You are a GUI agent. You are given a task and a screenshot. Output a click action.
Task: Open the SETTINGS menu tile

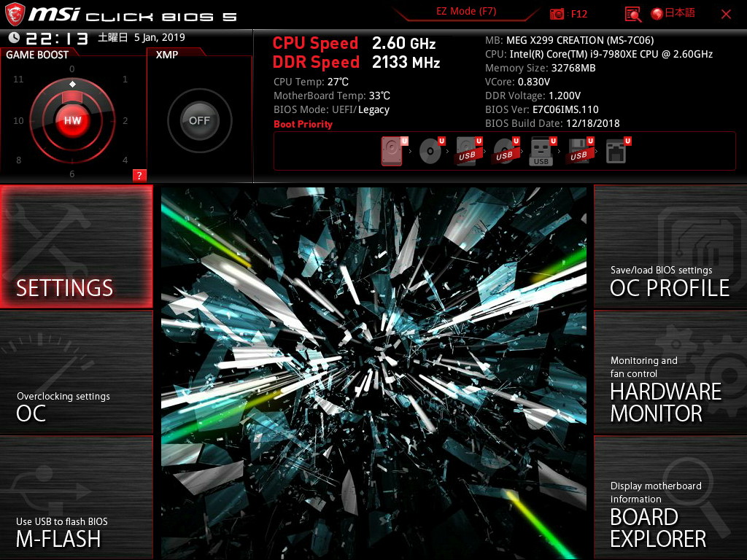coord(76,246)
